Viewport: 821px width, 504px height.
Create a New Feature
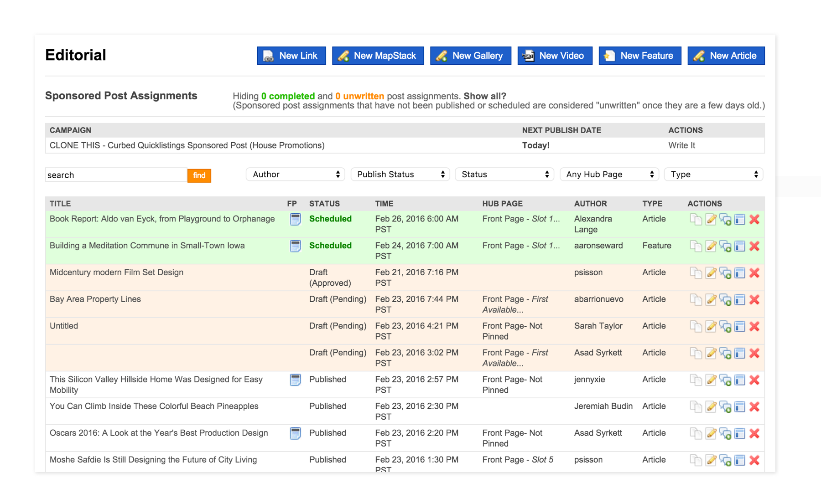click(x=640, y=56)
